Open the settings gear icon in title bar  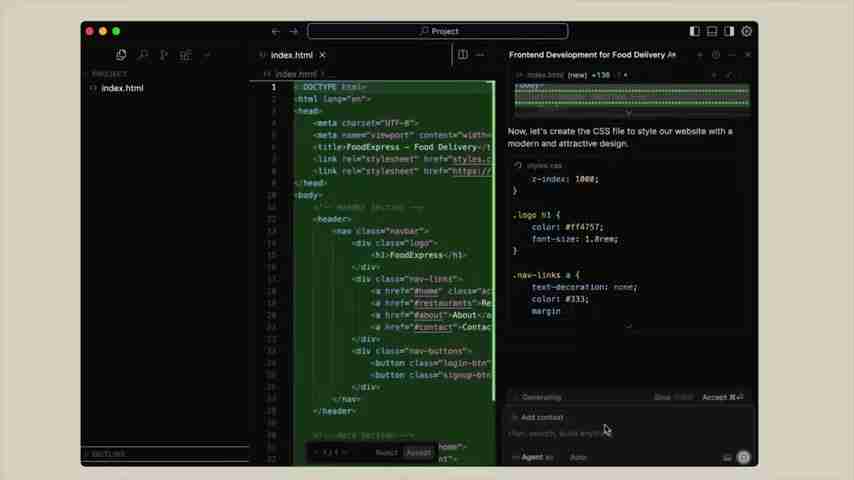pos(746,31)
